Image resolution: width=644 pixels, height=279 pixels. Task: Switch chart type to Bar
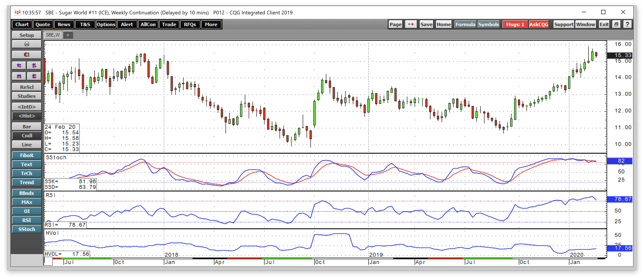tap(27, 127)
